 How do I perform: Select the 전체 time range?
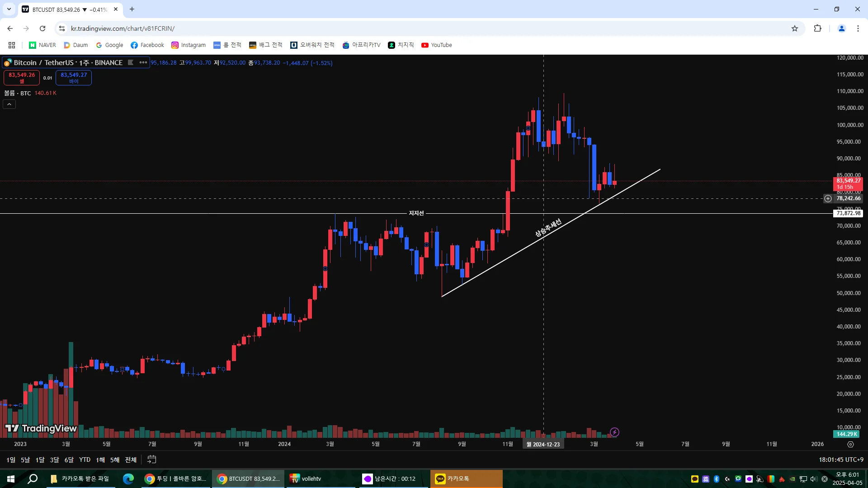click(131, 460)
